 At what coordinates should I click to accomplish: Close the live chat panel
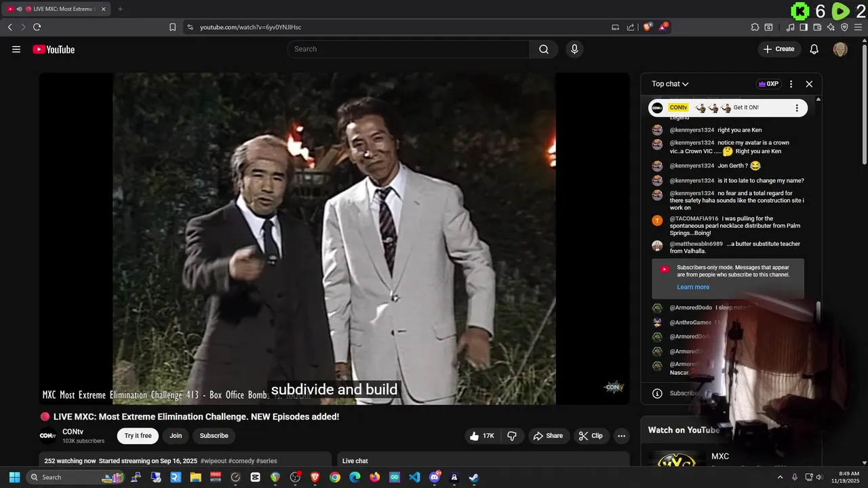[x=809, y=84]
